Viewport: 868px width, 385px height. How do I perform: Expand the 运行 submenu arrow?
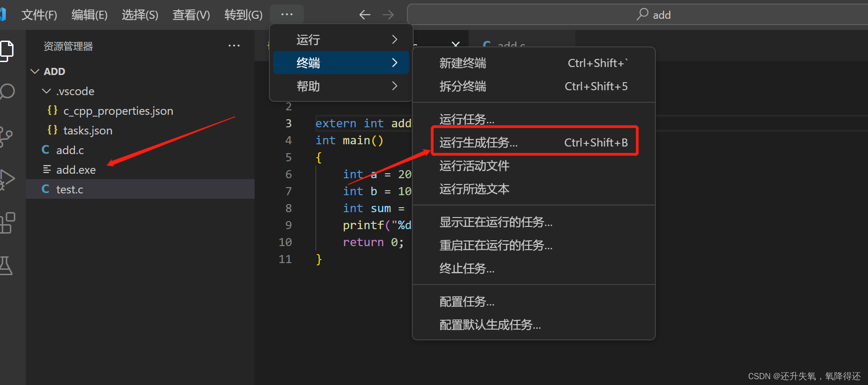pyautogui.click(x=394, y=39)
